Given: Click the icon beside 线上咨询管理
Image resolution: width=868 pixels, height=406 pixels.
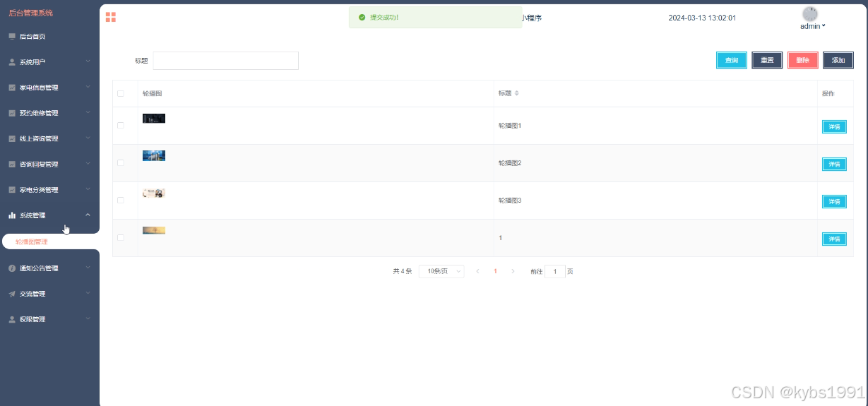Looking at the screenshot, I should tap(12, 138).
